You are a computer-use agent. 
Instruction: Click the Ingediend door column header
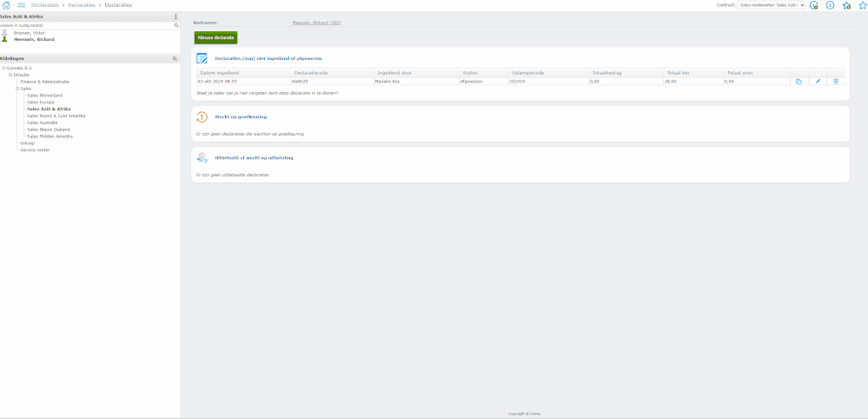(x=416, y=72)
